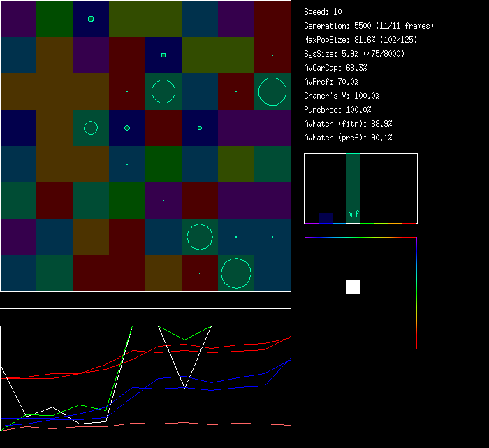This screenshot has width=489, height=448.
Task: Click the leftmost small ring in the fourth row
Action: point(127,128)
